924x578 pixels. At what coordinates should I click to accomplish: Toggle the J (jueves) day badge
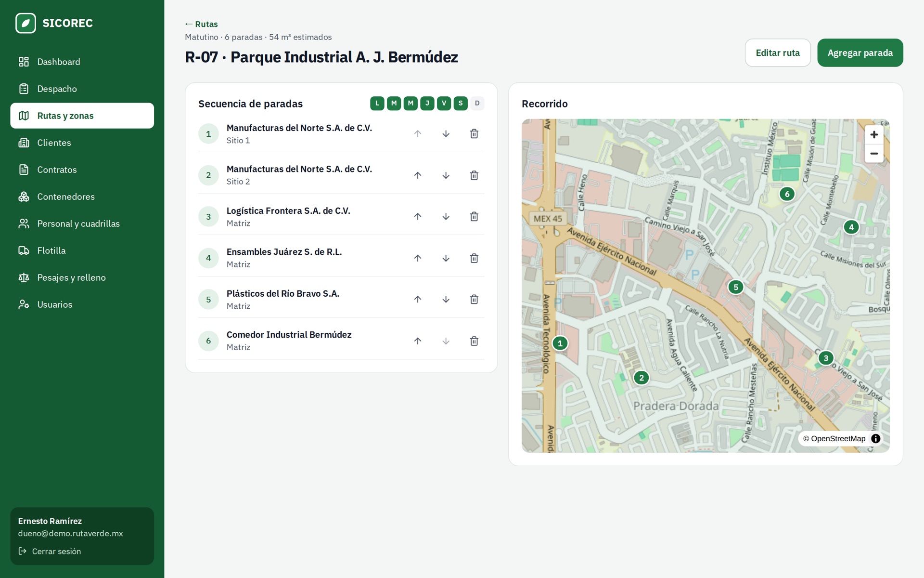click(x=427, y=103)
